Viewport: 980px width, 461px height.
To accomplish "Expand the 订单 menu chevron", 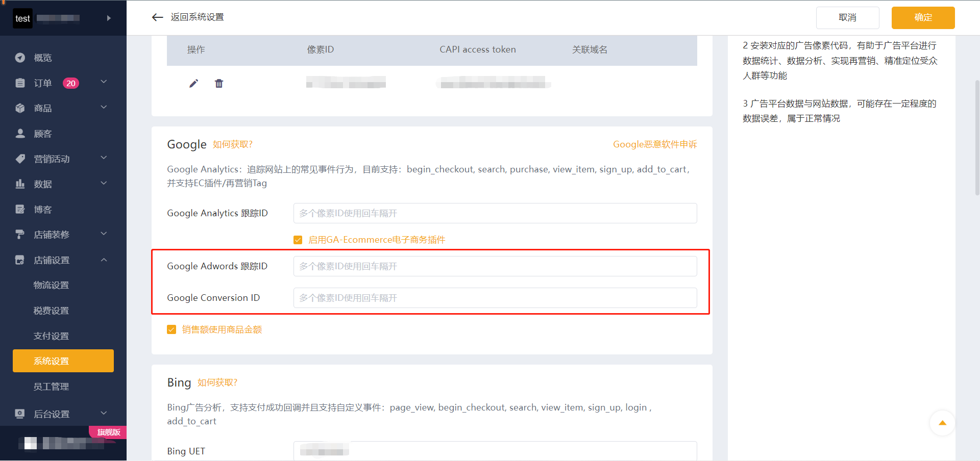I will tap(104, 82).
